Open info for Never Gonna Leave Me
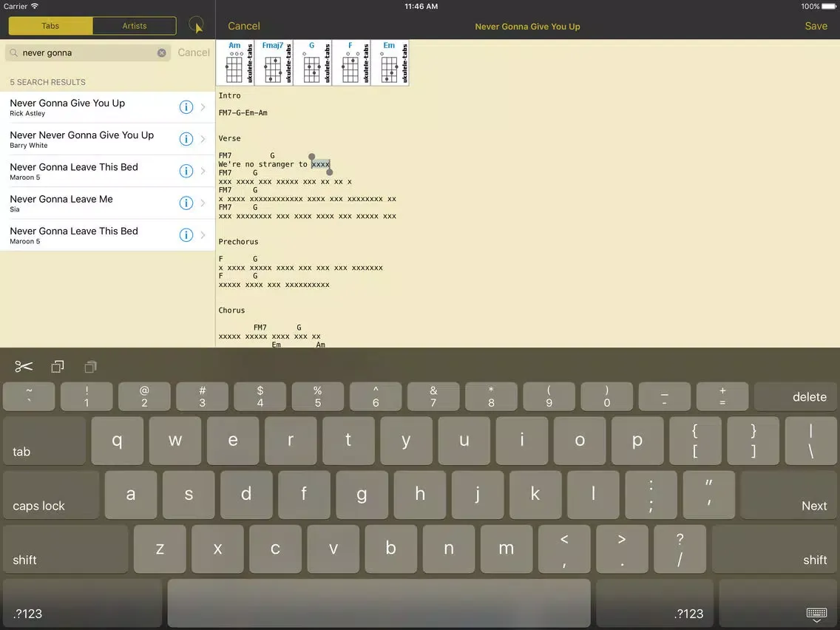 tap(186, 203)
